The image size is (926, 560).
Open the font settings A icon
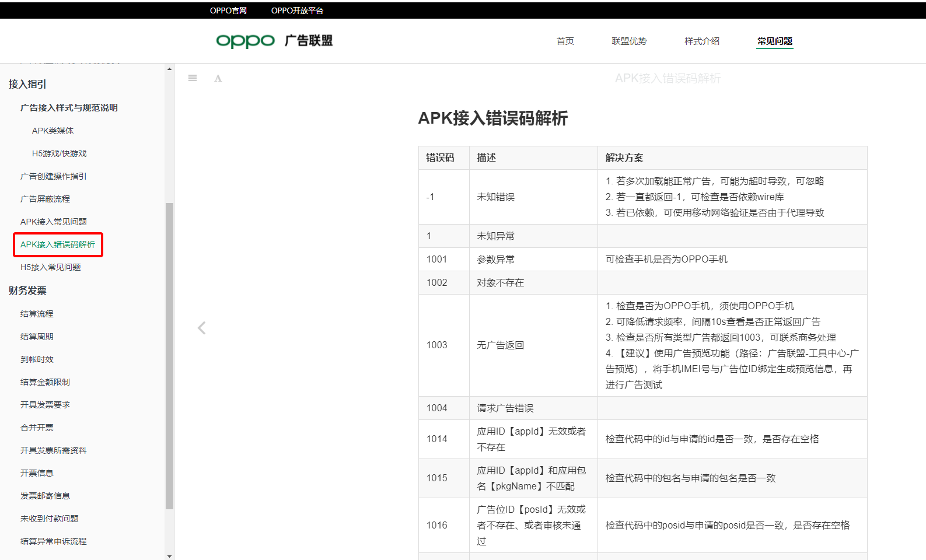click(x=218, y=78)
